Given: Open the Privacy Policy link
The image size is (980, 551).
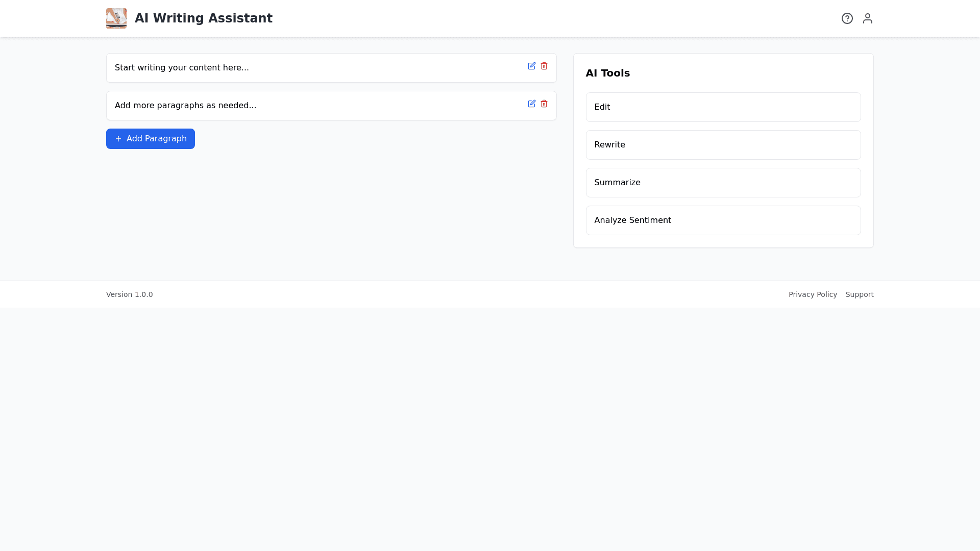Looking at the screenshot, I should (813, 294).
